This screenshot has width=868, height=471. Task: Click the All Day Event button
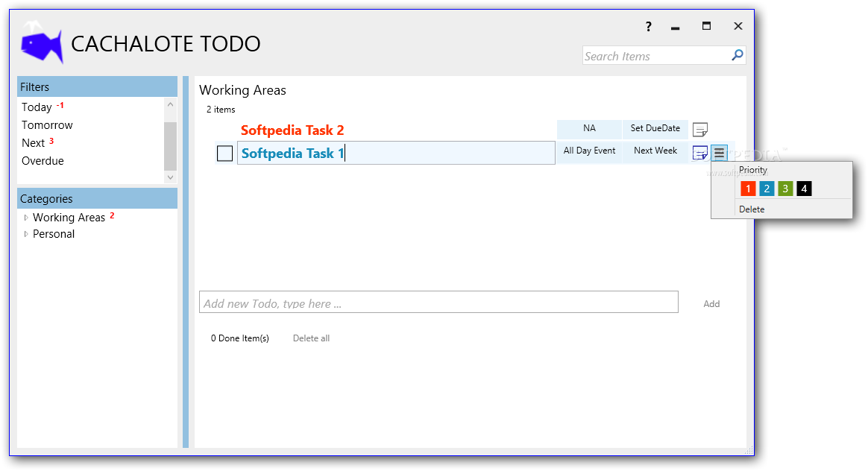point(589,151)
